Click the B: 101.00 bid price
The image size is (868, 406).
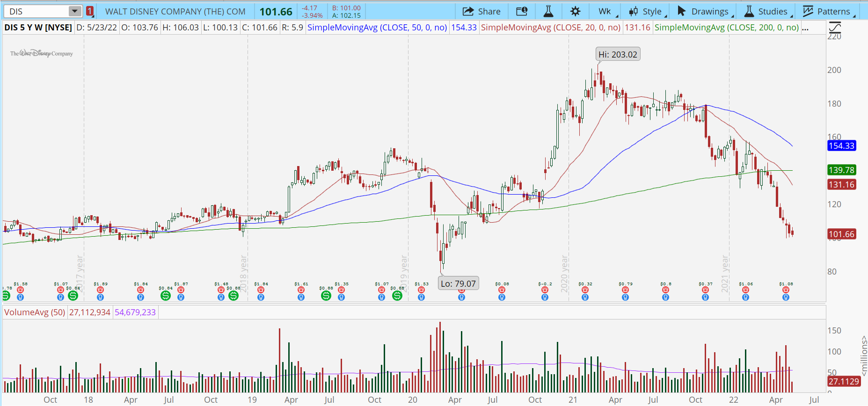[346, 8]
